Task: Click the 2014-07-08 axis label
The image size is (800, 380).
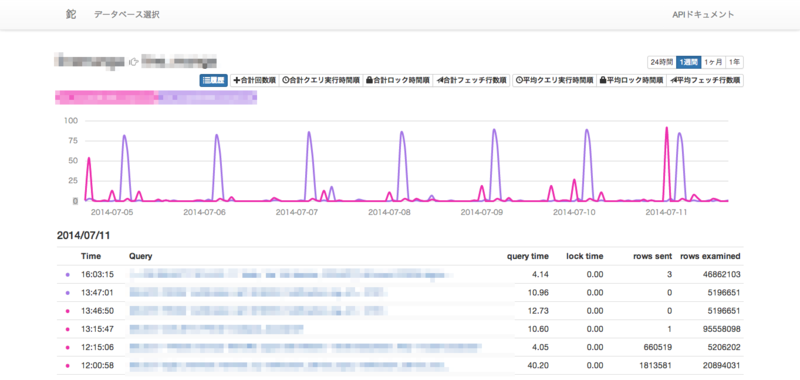Action: tap(390, 211)
